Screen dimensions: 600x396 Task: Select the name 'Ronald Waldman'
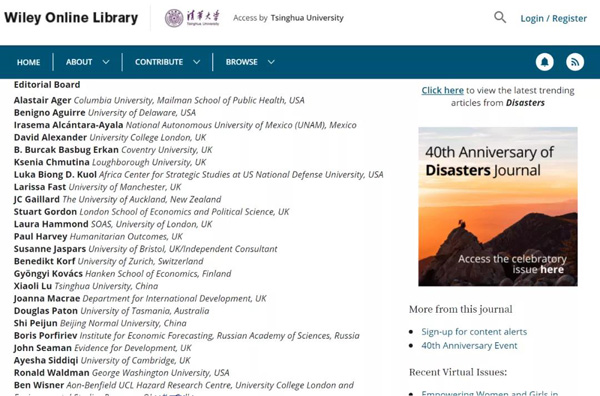51,373
